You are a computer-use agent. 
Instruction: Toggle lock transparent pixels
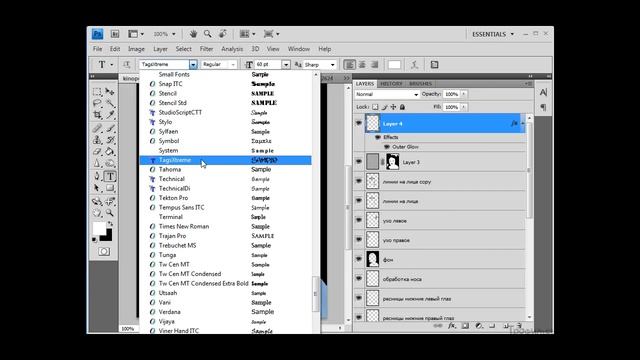[x=375, y=107]
